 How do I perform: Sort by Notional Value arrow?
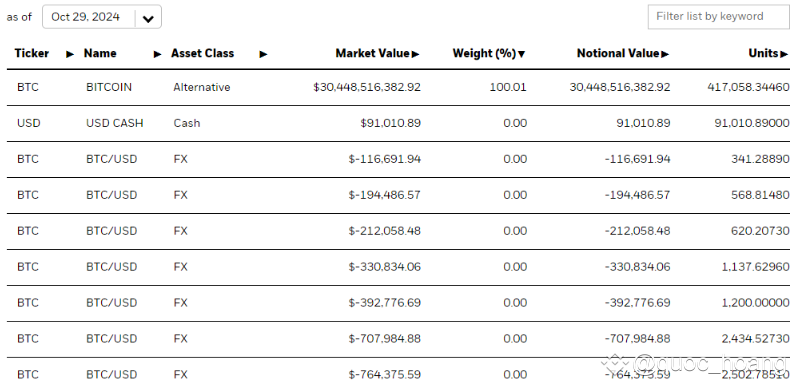tap(665, 54)
